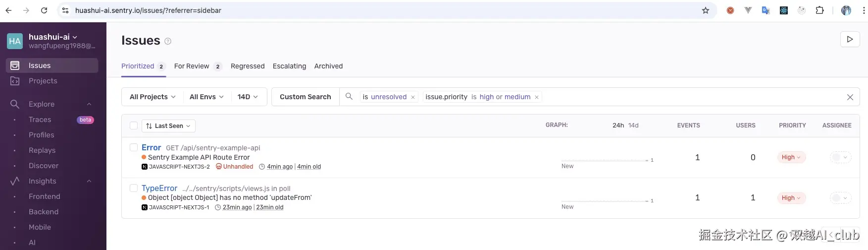Reload the page with browser refresh icon

click(44, 10)
